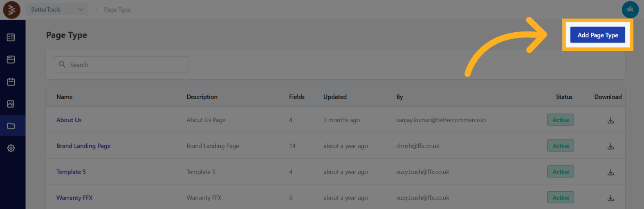Click the Active status badge for Template 5
644x209 pixels.
[x=560, y=172]
